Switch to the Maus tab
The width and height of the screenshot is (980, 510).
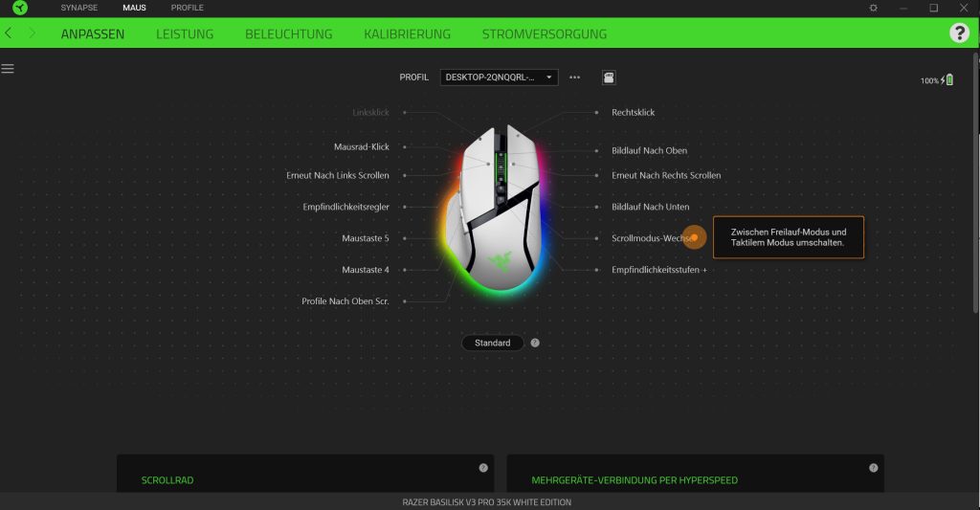pyautogui.click(x=134, y=8)
